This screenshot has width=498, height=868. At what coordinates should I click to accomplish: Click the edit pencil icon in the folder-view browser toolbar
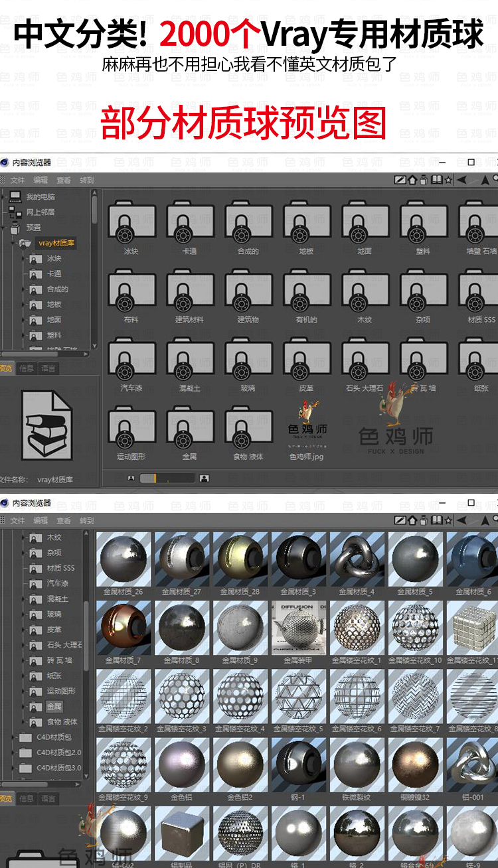[x=400, y=179]
